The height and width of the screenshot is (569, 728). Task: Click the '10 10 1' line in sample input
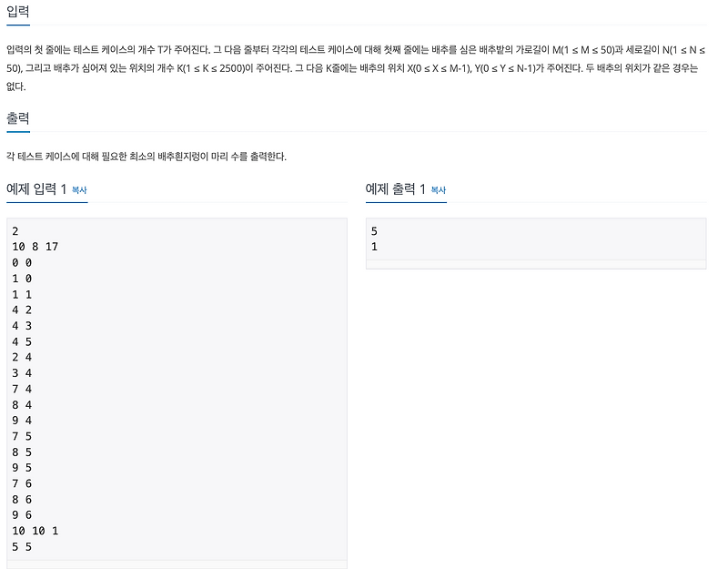35,531
